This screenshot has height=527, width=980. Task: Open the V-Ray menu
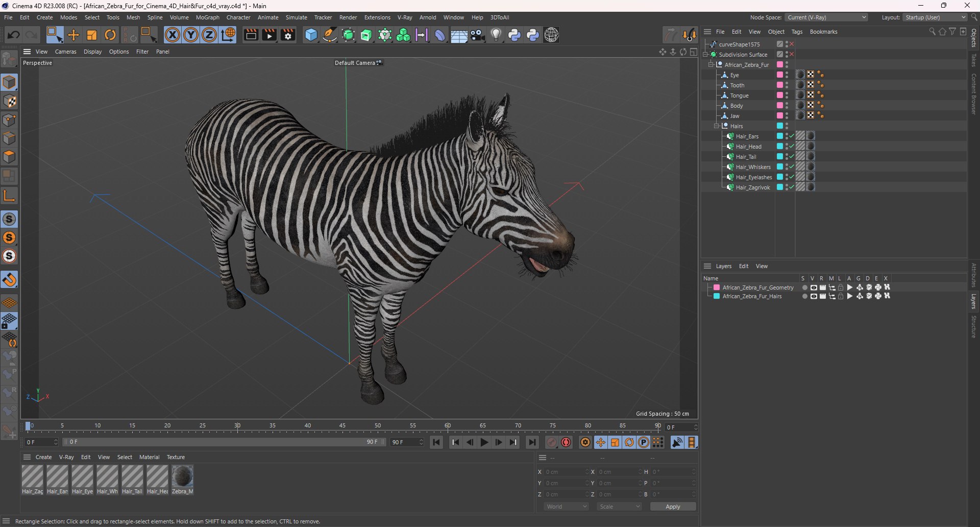(405, 17)
